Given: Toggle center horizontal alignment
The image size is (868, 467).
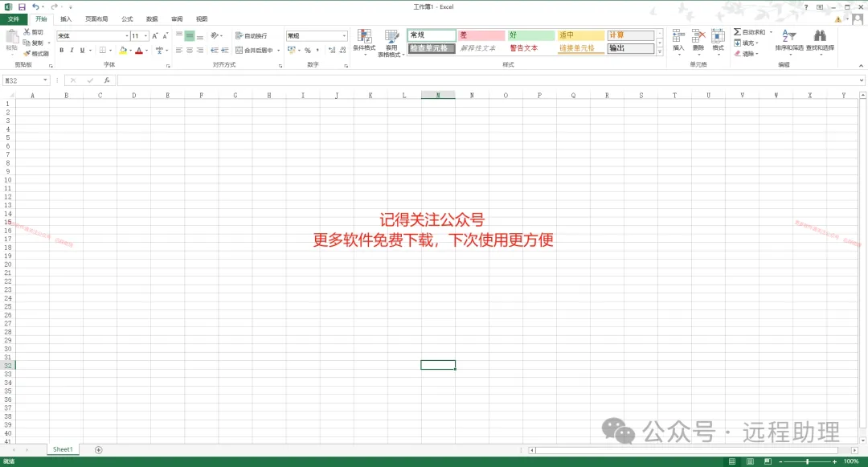Looking at the screenshot, I should pyautogui.click(x=190, y=50).
